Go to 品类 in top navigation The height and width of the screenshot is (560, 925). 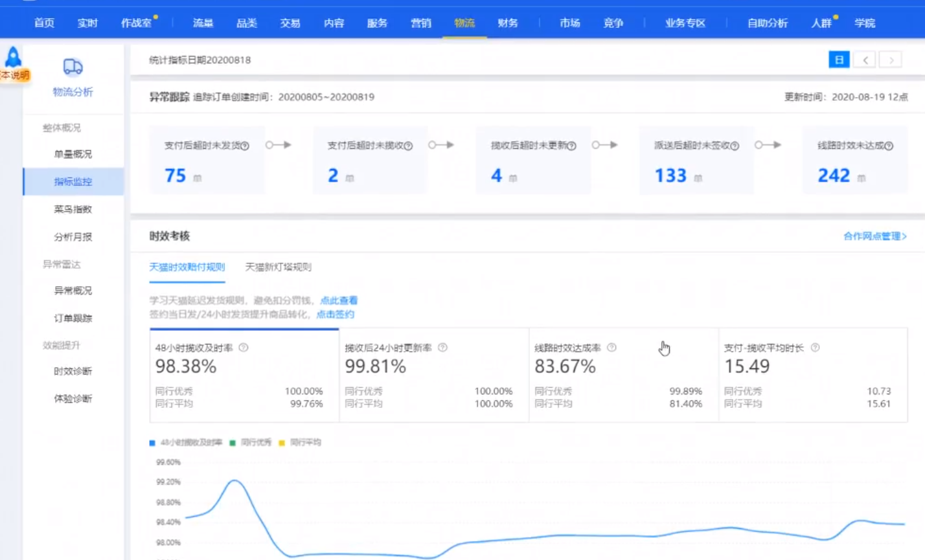247,23
